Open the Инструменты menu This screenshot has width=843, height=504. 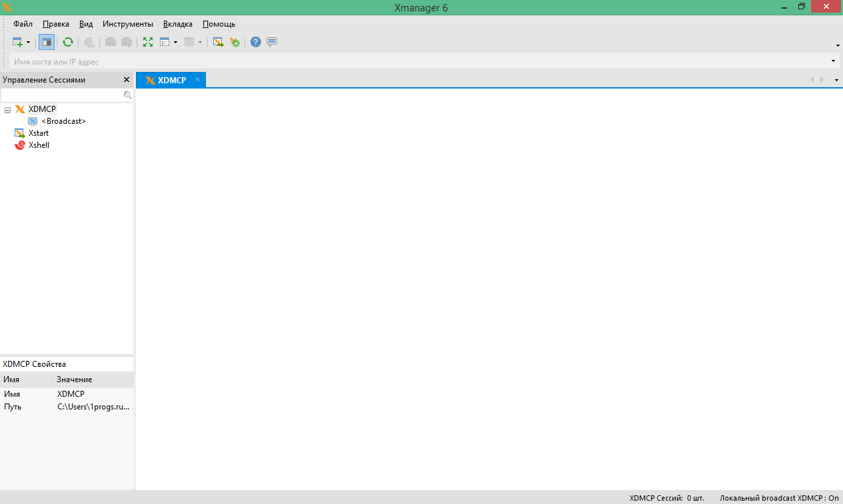128,24
